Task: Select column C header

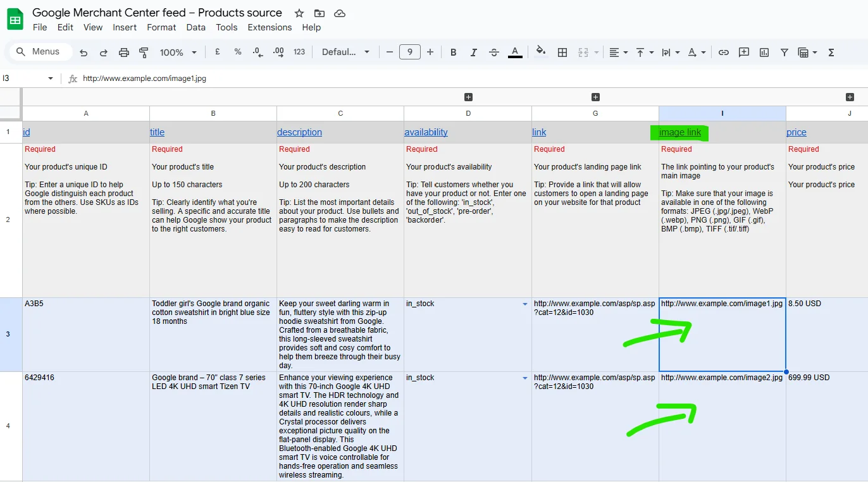Action: (x=340, y=113)
